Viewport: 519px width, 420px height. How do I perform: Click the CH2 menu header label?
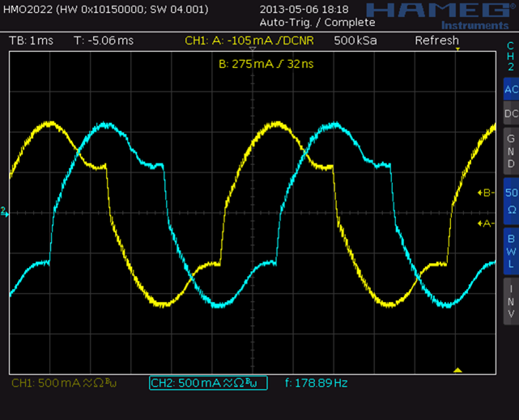click(x=510, y=56)
